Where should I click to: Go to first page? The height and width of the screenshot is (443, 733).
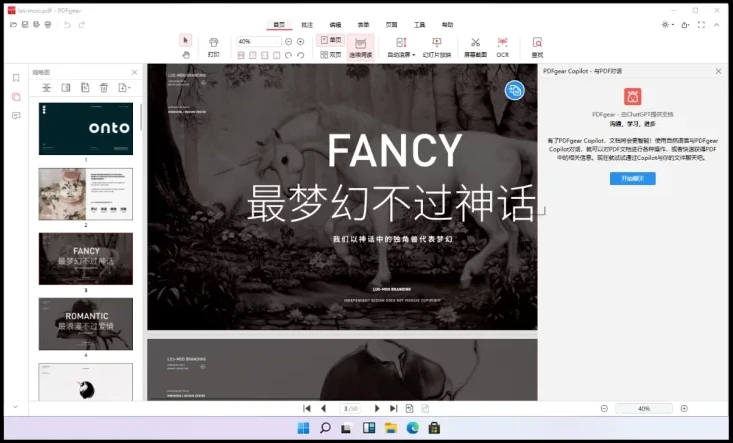point(307,408)
